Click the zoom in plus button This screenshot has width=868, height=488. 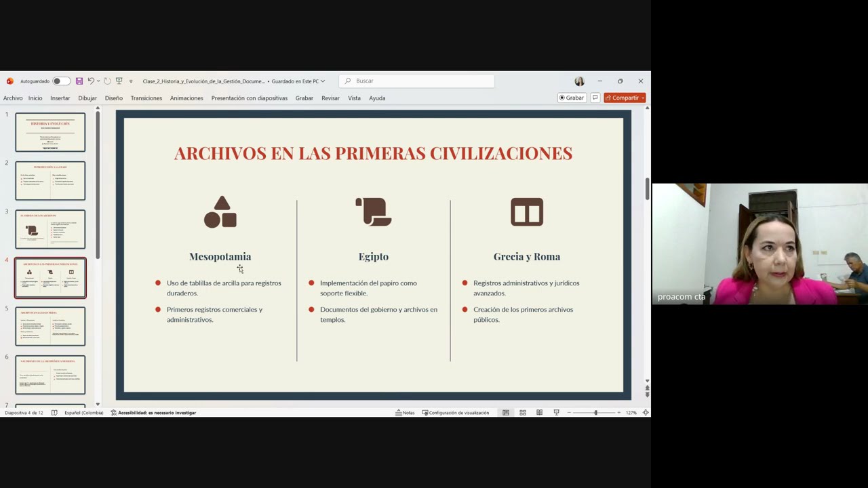pos(618,413)
